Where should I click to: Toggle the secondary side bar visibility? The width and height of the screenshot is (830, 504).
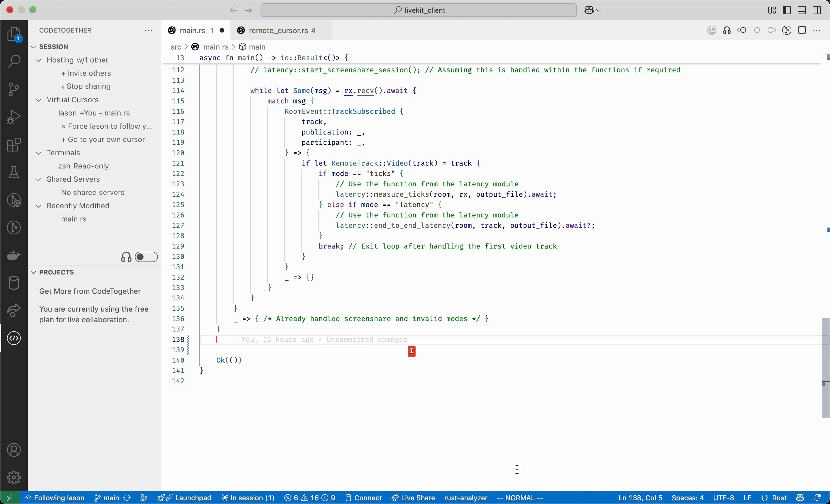coord(816,10)
